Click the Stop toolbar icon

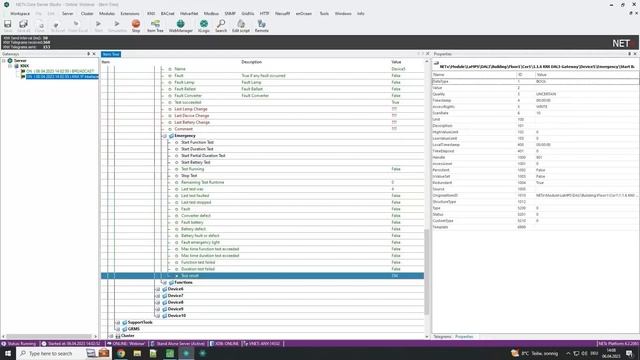tap(136, 25)
